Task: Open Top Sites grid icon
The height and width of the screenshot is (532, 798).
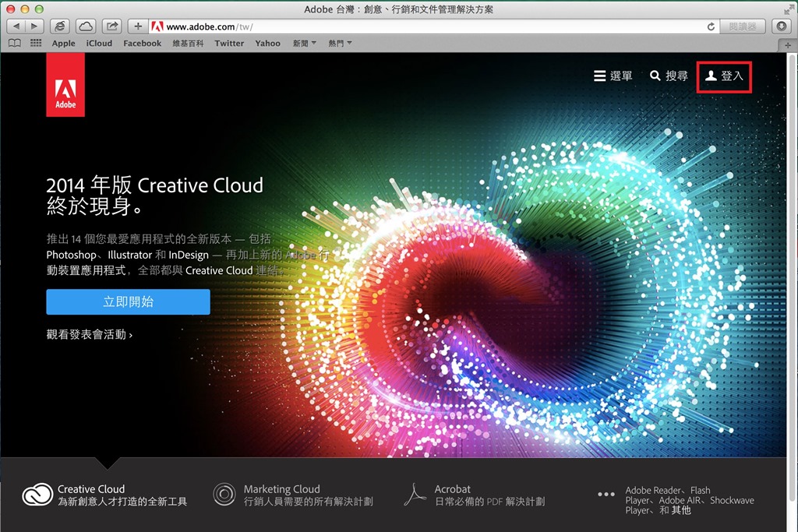Action: 36,44
